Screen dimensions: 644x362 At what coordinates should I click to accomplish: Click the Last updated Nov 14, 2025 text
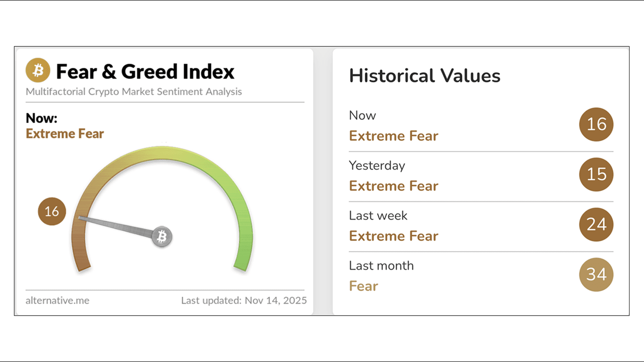tap(244, 300)
